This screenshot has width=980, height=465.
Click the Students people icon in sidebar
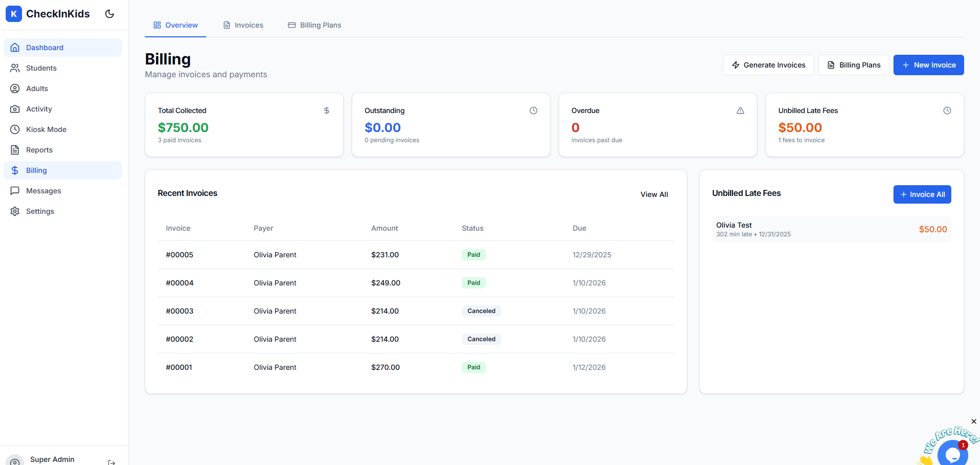click(x=15, y=68)
